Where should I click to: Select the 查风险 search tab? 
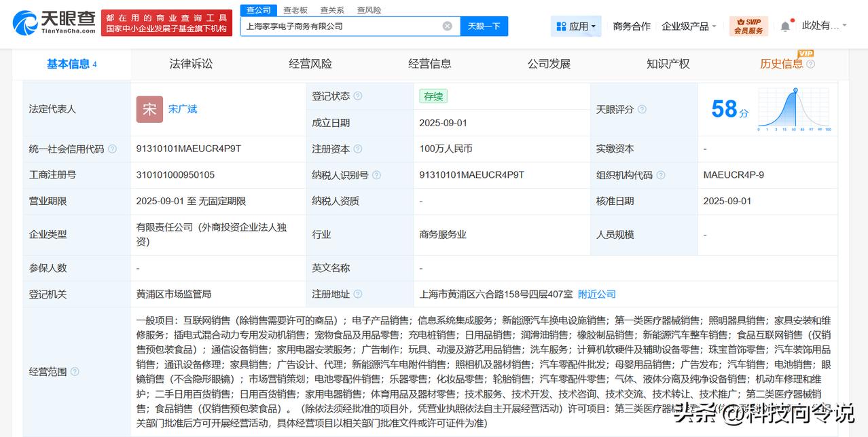369,10
